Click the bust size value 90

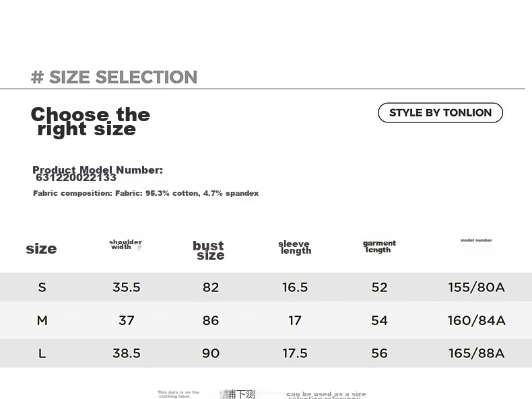211,353
